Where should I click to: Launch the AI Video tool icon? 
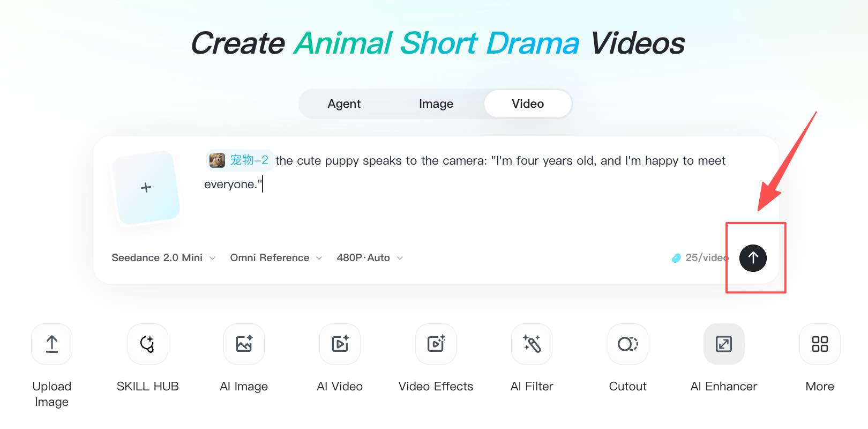coord(340,344)
